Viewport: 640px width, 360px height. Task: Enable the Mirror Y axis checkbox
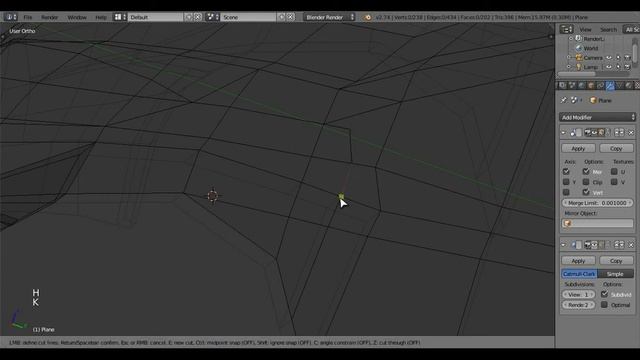566,182
